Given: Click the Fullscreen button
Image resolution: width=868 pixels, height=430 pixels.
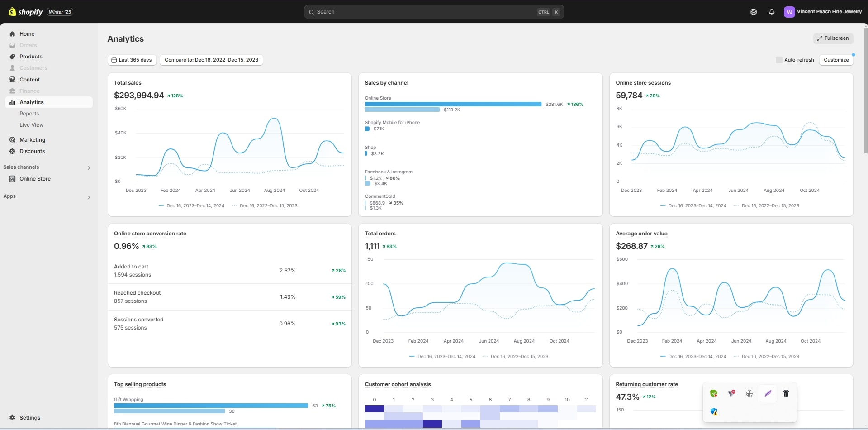Looking at the screenshot, I should click(833, 38).
